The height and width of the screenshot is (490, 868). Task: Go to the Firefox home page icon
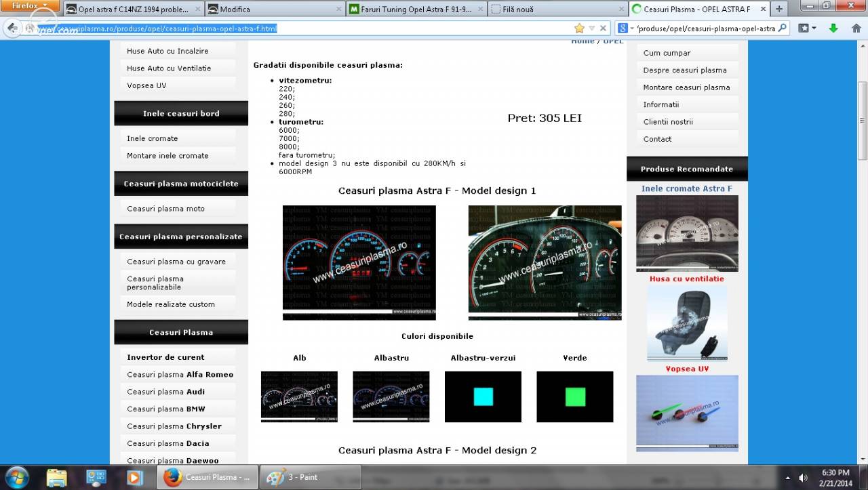click(x=856, y=28)
